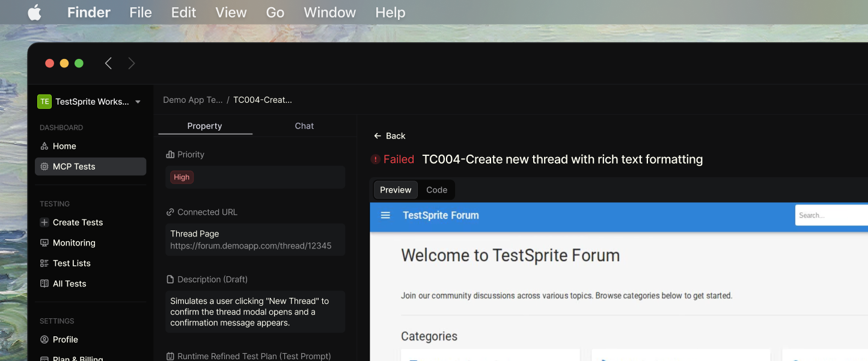Open the Window menu

(x=329, y=12)
